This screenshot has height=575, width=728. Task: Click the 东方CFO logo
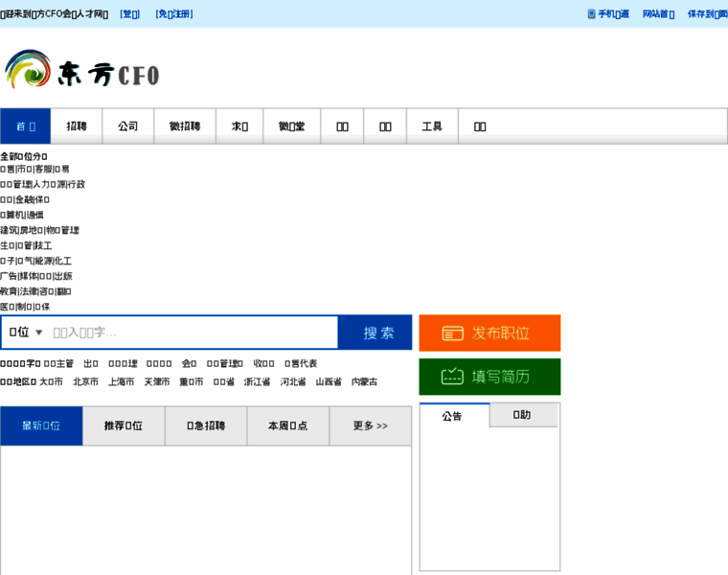pos(81,72)
